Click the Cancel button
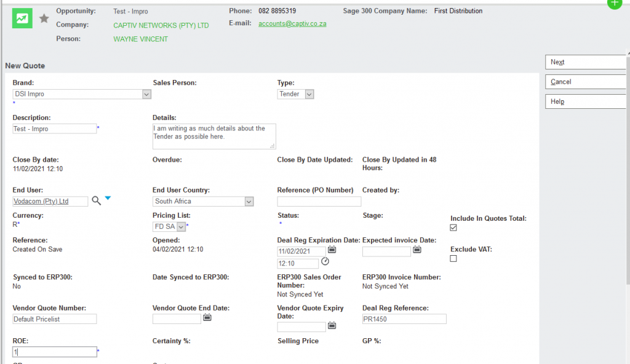Image resolution: width=630 pixels, height=364 pixels. [x=584, y=82]
